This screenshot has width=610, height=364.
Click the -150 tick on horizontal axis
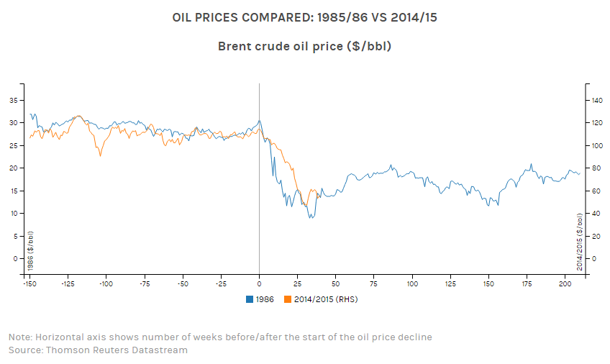(x=29, y=284)
